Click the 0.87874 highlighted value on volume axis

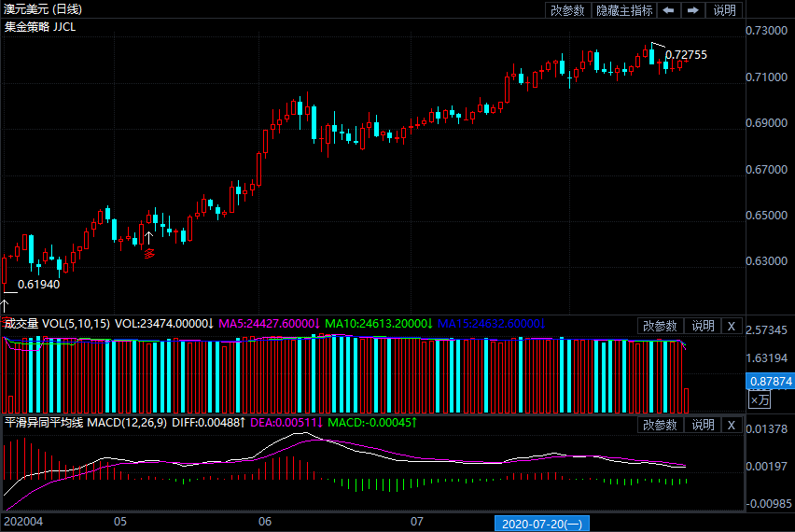[770, 382]
